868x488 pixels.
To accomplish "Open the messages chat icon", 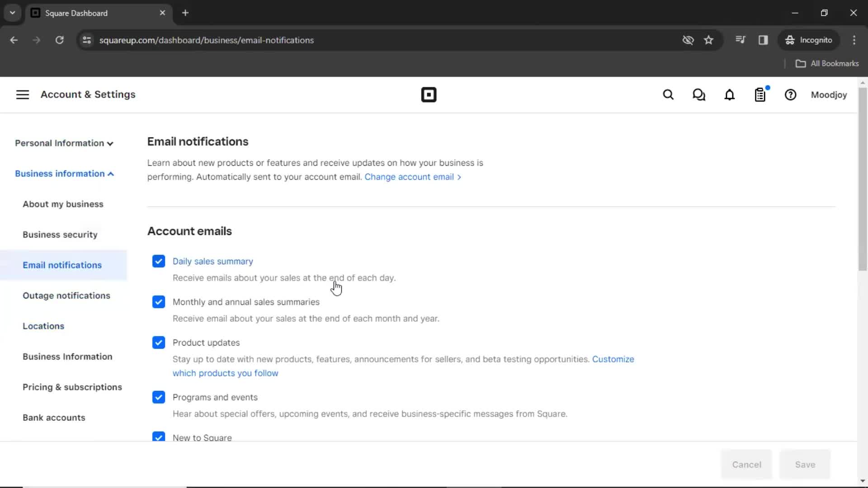I will 699,95.
